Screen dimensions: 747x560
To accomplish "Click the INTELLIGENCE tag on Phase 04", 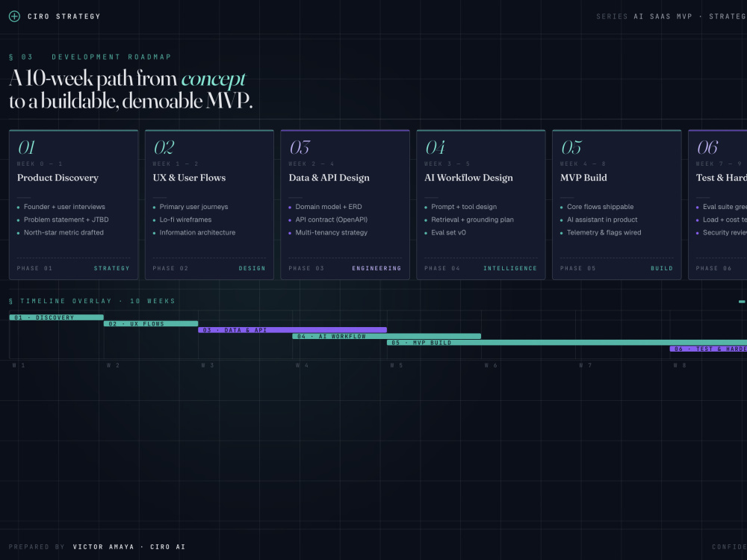I will pos(510,269).
